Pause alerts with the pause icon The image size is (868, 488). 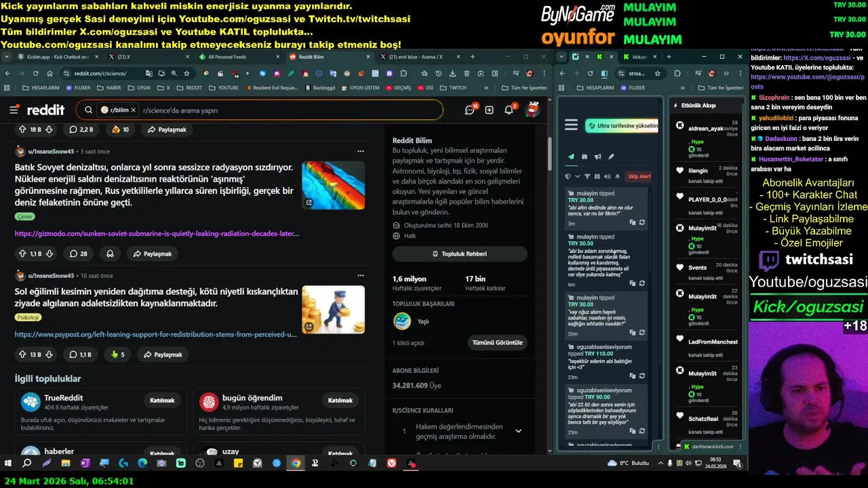[597, 176]
